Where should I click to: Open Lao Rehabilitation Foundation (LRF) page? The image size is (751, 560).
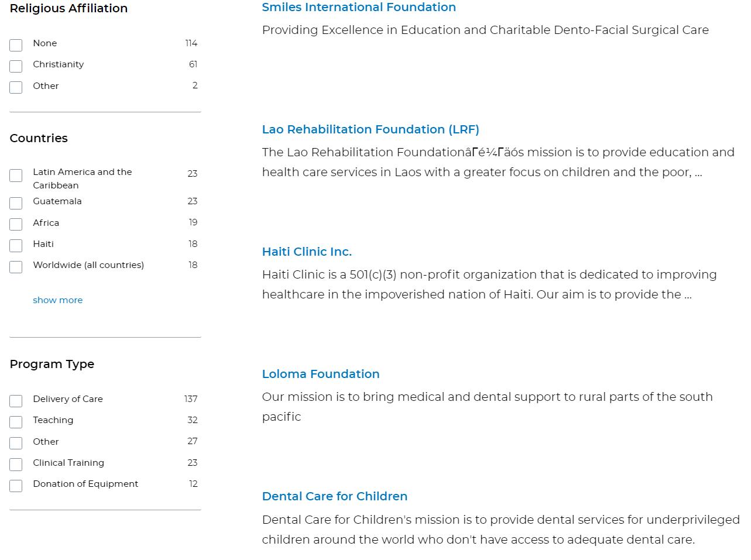tap(371, 129)
